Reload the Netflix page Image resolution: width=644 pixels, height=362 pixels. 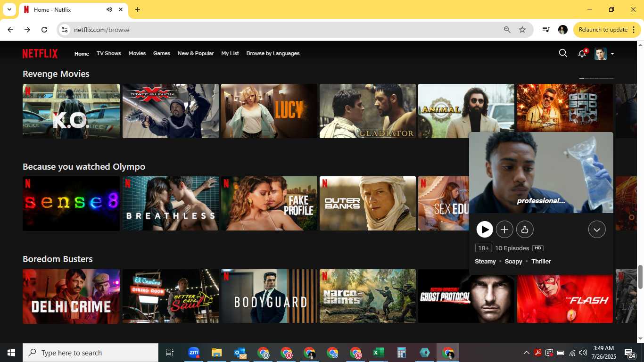pyautogui.click(x=44, y=30)
